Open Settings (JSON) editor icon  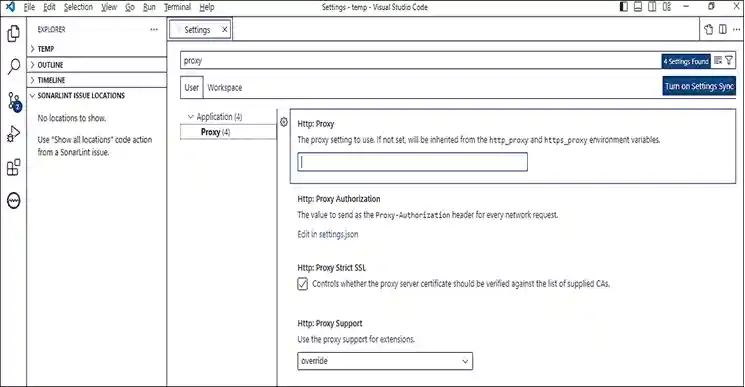pyautogui.click(x=708, y=29)
